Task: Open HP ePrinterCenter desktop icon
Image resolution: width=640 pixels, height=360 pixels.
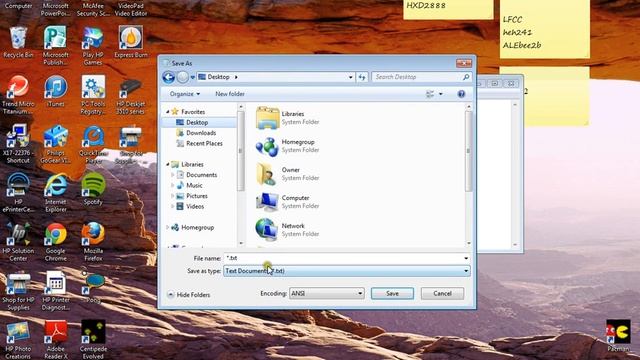Action: (18, 193)
